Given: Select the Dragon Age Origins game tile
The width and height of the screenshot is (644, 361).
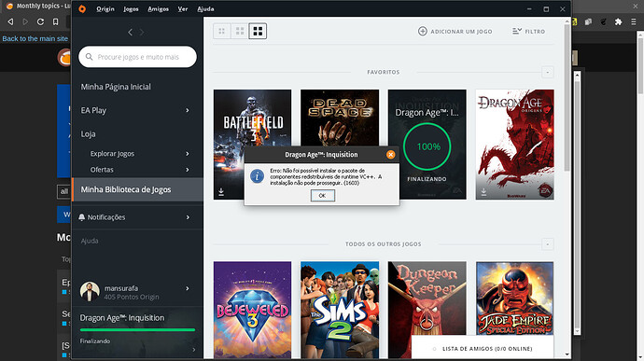Looking at the screenshot, I should [x=514, y=145].
